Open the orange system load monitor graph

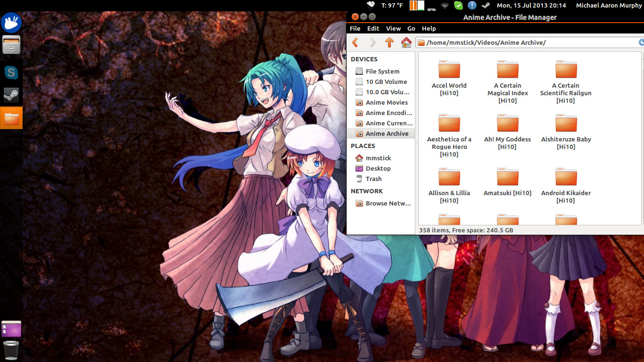(x=417, y=5)
